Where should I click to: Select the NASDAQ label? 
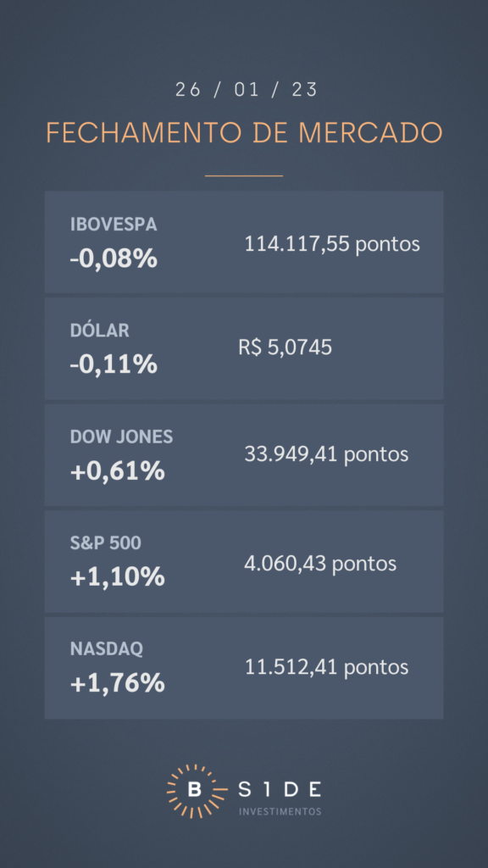click(x=107, y=649)
